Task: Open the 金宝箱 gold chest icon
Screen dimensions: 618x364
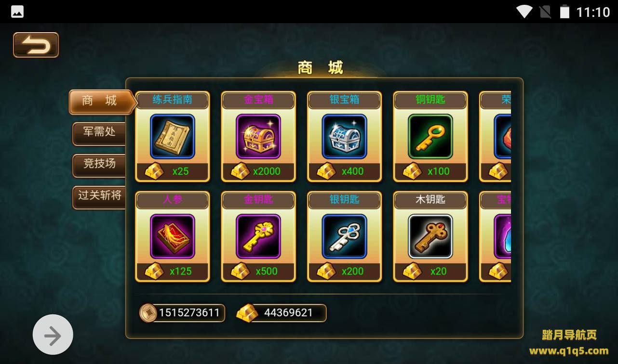Action: tap(258, 136)
